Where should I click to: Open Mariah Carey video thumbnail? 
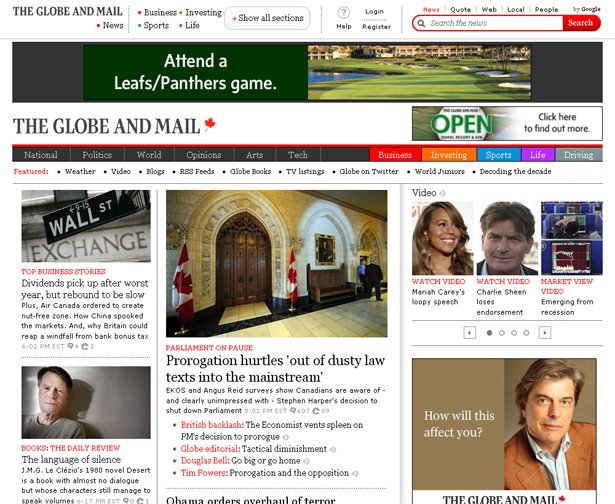[442, 238]
